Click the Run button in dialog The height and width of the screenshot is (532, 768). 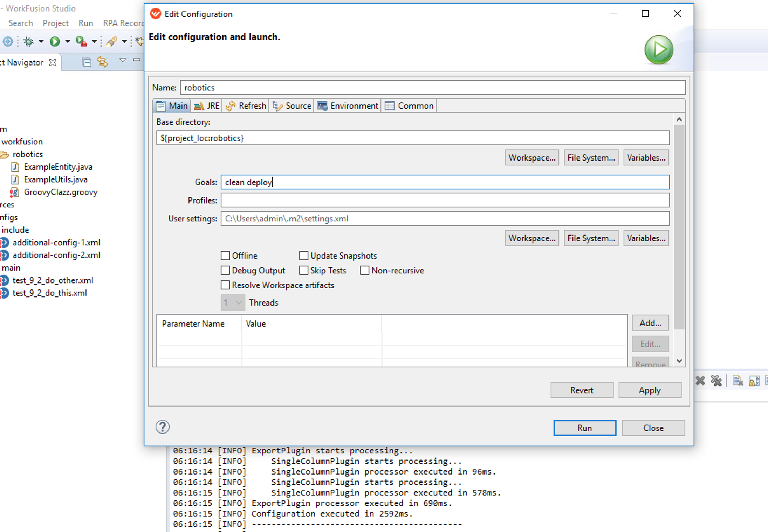[x=585, y=428]
